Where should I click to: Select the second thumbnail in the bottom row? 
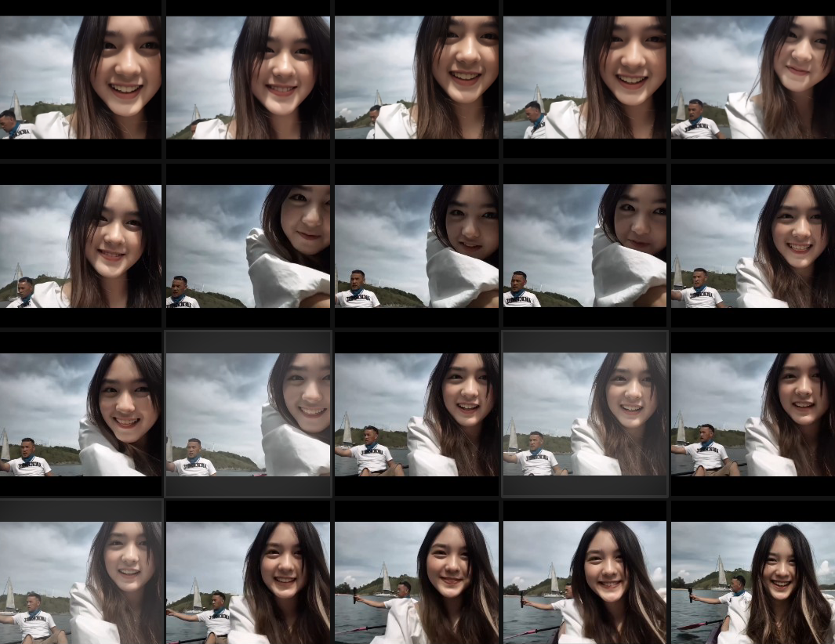(x=249, y=582)
